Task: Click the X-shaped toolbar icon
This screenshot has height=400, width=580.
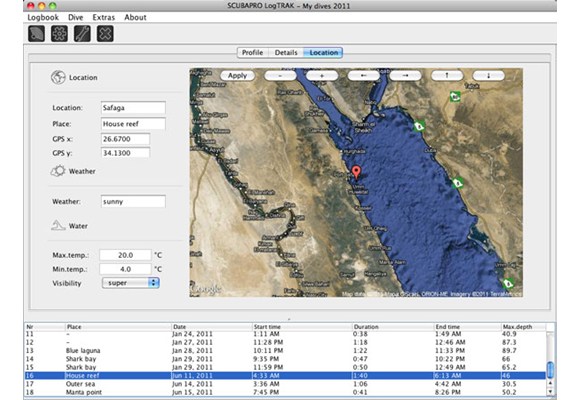Action: (x=105, y=34)
